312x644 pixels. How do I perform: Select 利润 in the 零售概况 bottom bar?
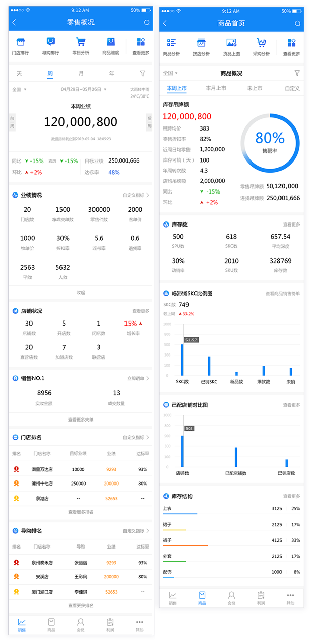coord(110,625)
